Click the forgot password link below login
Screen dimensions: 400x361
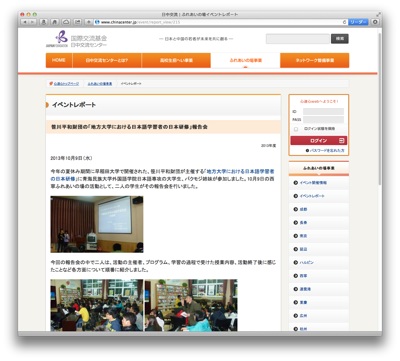point(325,151)
